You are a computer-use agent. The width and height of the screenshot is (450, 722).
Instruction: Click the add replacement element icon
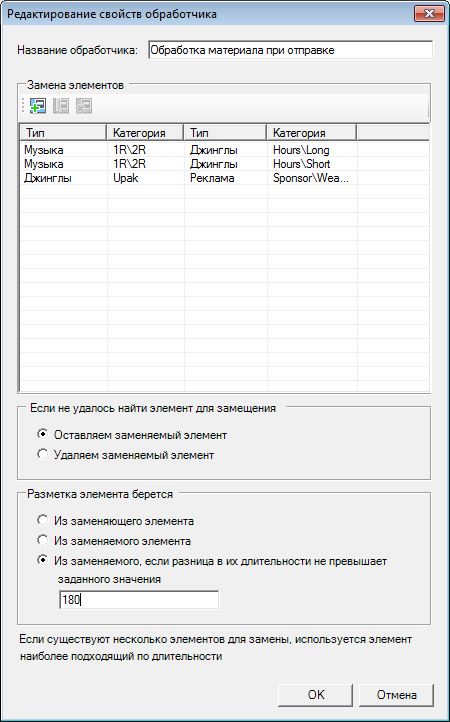point(38,106)
